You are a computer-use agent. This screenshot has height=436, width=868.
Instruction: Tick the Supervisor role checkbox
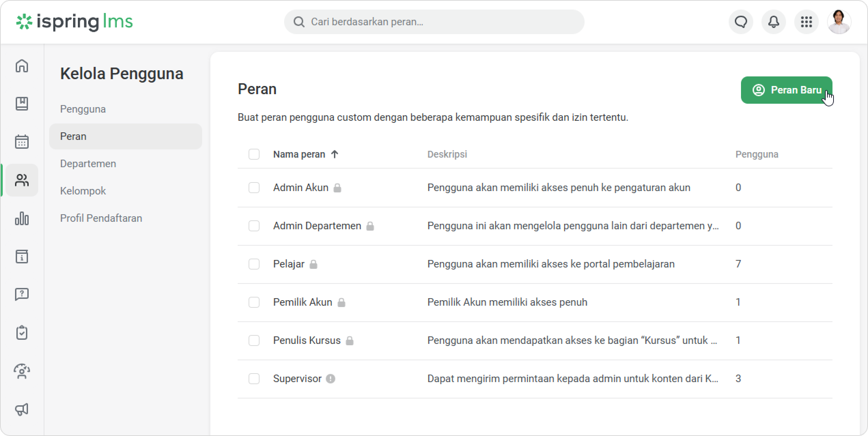coord(254,379)
